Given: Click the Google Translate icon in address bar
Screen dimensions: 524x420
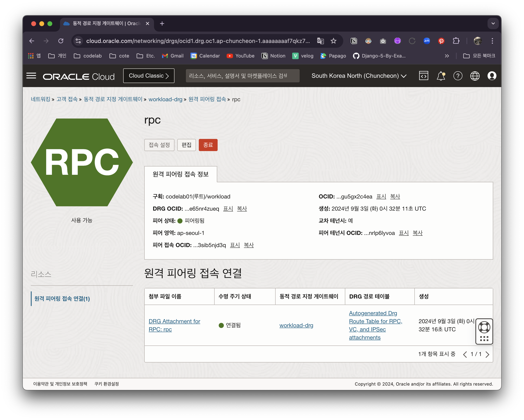Looking at the screenshot, I should 320,41.
